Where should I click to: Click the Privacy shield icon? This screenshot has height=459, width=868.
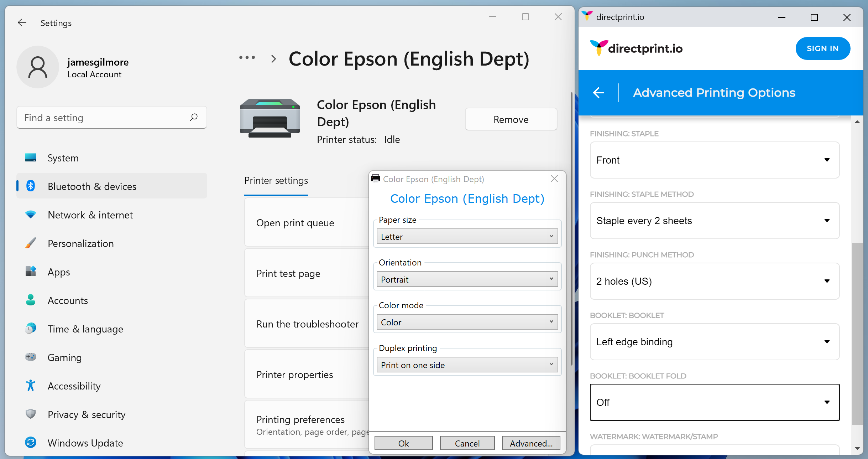tap(31, 414)
